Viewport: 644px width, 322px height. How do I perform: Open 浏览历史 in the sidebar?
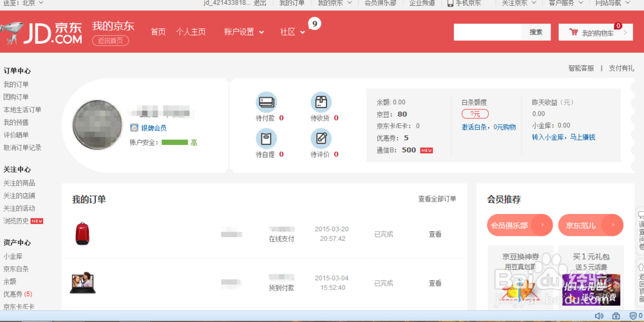click(16, 220)
